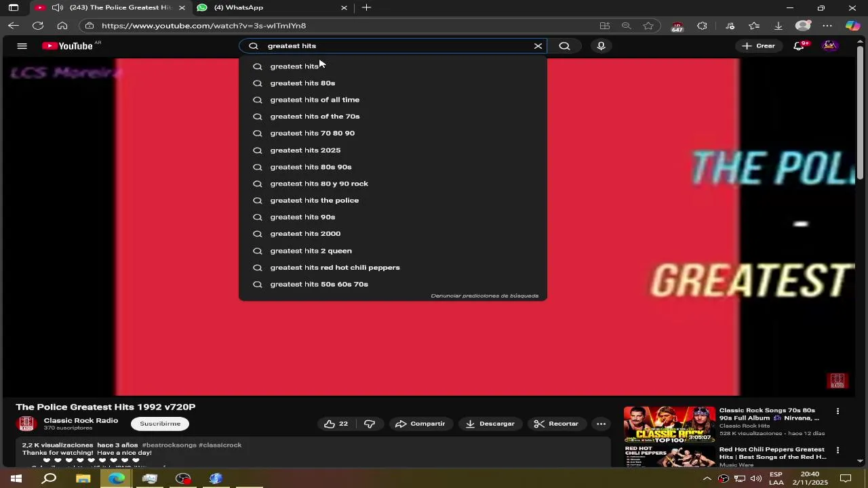The height and width of the screenshot is (488, 868).
Task: Open the Crear button
Action: (x=759, y=46)
